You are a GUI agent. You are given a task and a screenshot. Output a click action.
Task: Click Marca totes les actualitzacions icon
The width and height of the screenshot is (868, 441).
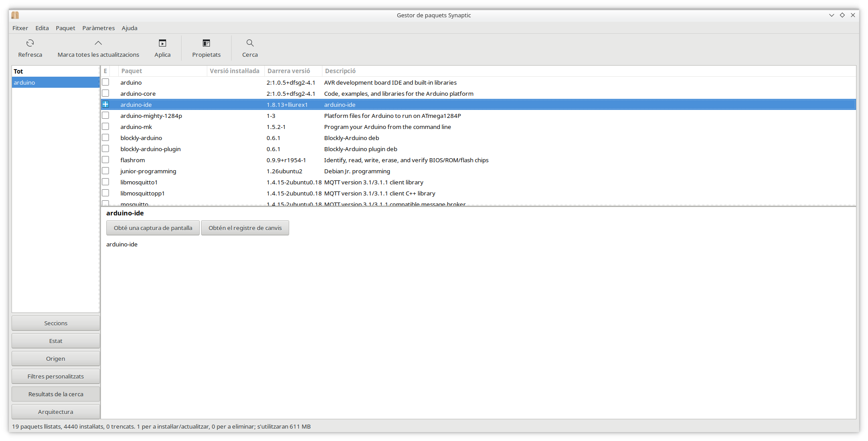[98, 43]
